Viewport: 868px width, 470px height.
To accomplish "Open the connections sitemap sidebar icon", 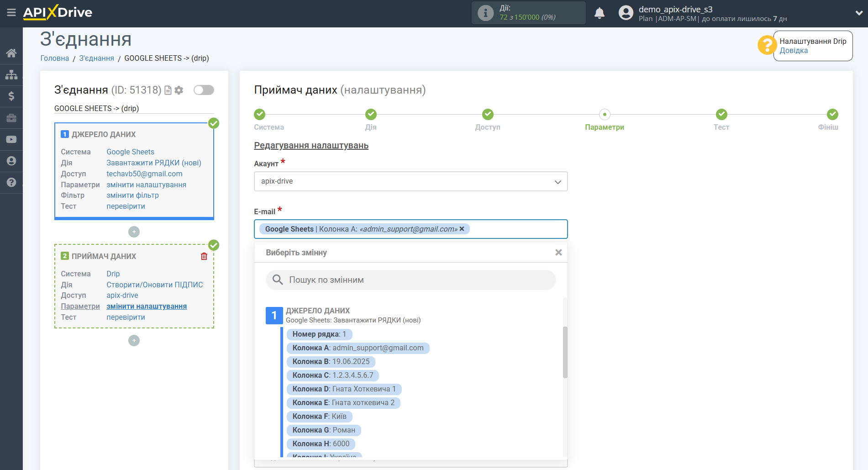I will [x=11, y=74].
